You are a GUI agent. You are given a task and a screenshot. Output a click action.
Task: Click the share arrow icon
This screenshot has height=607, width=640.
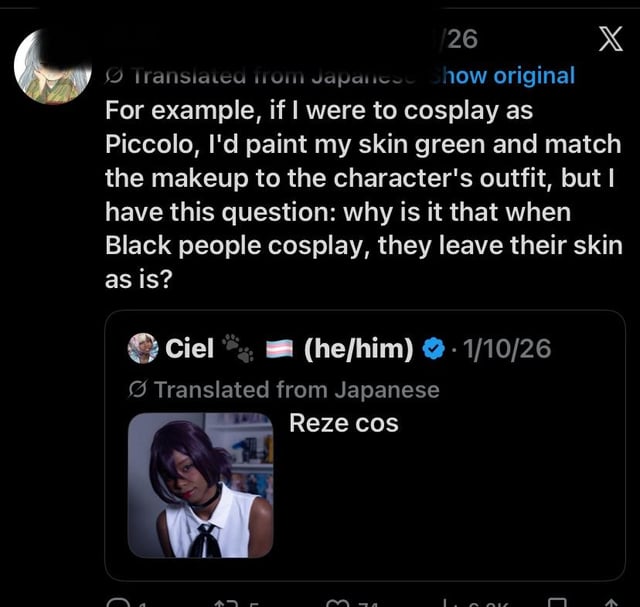608,602
